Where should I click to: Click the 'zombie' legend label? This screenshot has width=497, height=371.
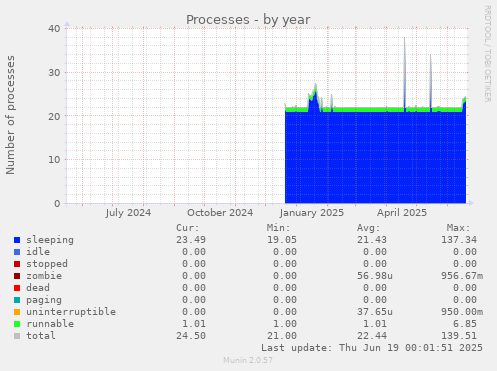(44, 276)
